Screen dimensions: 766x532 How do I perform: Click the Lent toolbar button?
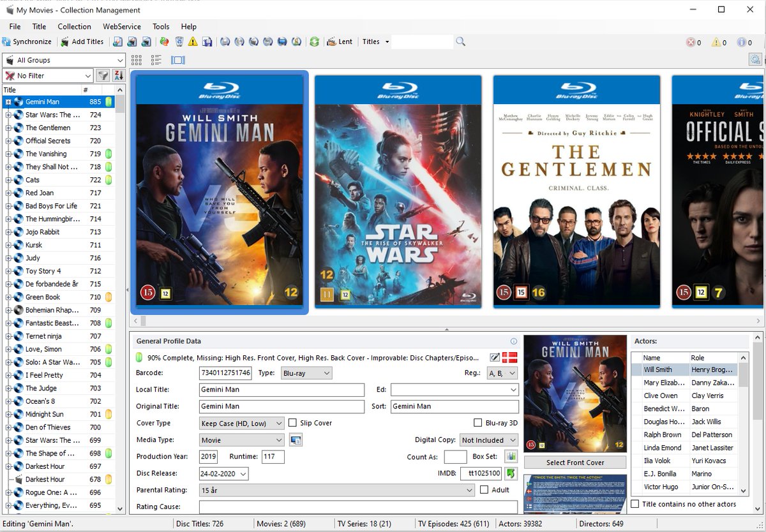pos(340,41)
